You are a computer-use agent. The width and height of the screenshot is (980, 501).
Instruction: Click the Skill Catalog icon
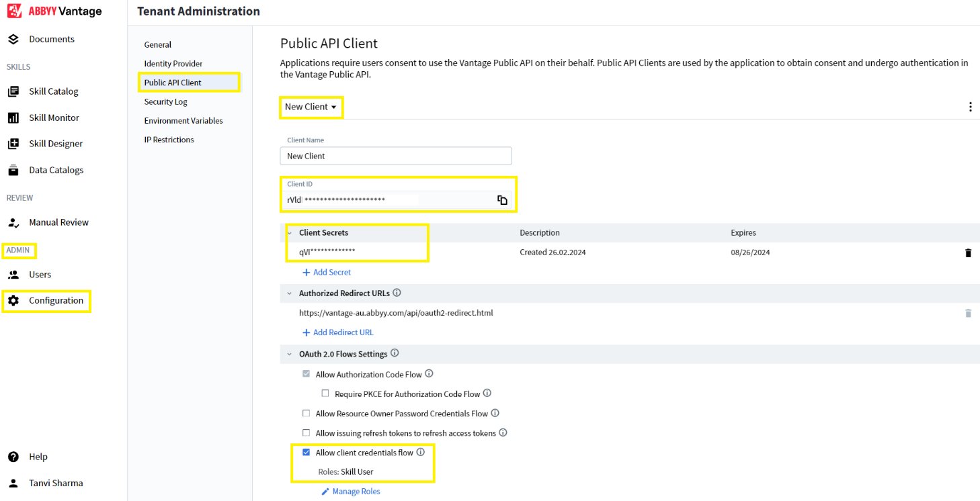click(13, 91)
